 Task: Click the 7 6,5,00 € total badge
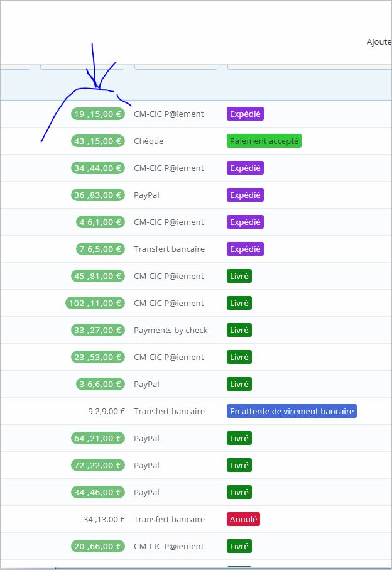(x=101, y=249)
